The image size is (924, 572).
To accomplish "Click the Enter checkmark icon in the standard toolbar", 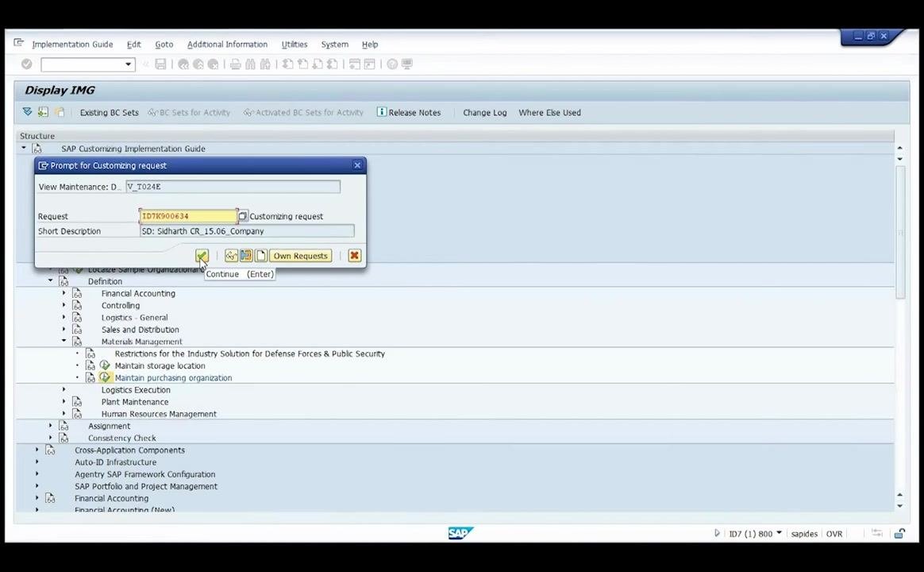I will coord(26,64).
